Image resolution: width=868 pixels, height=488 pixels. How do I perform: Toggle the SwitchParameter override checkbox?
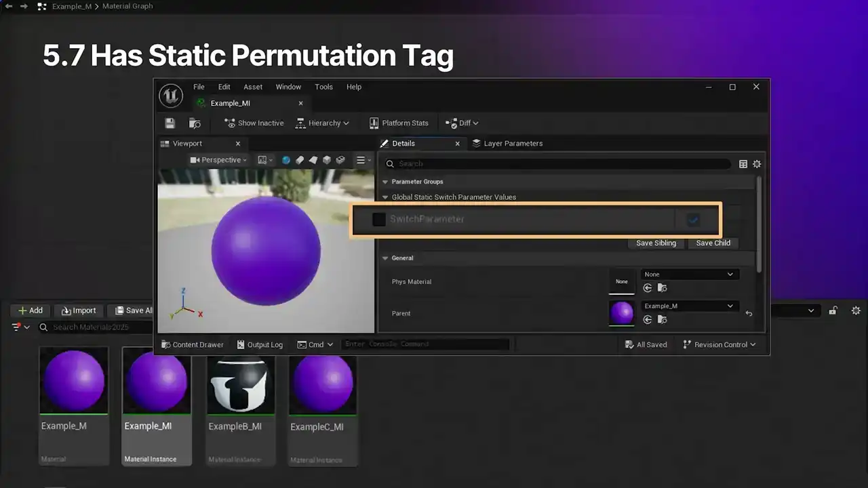[x=379, y=220]
